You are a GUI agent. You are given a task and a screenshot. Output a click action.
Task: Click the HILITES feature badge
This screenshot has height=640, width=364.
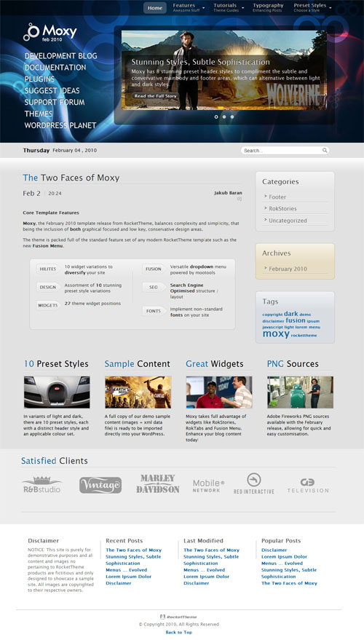[48, 269]
